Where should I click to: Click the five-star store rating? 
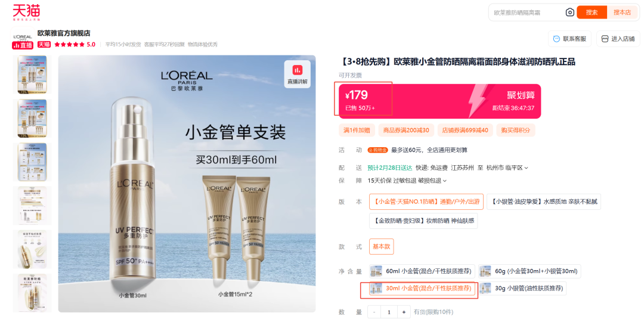(69, 44)
